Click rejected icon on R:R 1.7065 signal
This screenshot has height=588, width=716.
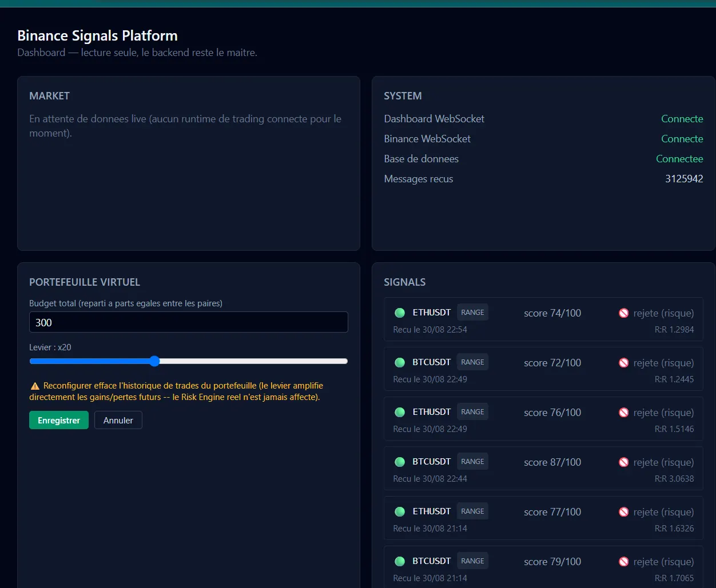click(623, 562)
